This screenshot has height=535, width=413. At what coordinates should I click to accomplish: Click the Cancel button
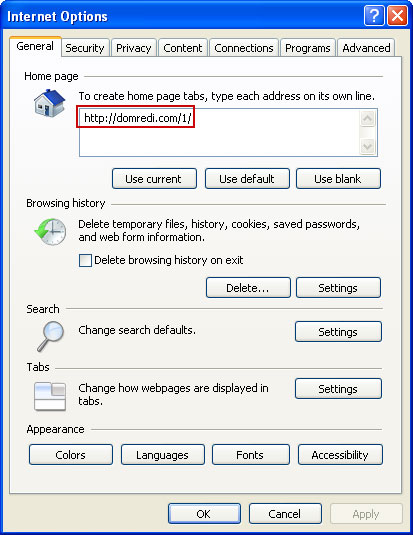pyautogui.click(x=285, y=514)
